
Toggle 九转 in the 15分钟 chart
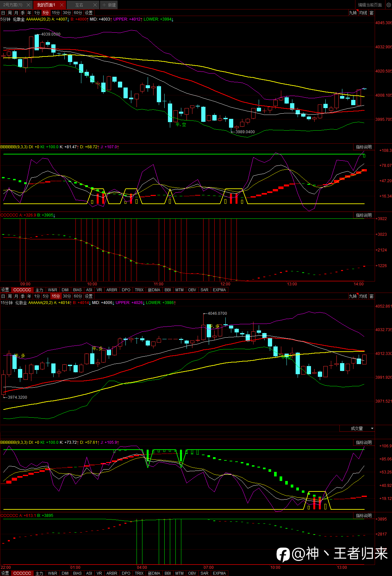pyautogui.click(x=353, y=296)
